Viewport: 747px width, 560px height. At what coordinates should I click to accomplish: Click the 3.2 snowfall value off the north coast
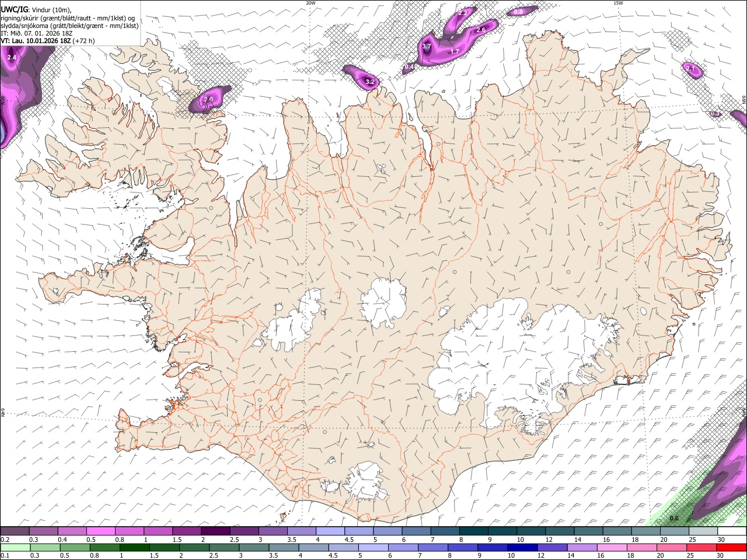pos(370,82)
